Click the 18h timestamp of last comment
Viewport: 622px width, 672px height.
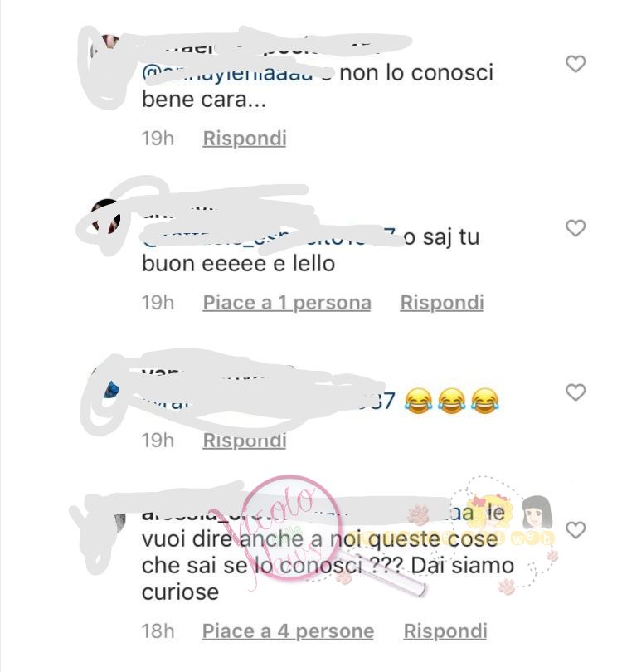tap(158, 631)
